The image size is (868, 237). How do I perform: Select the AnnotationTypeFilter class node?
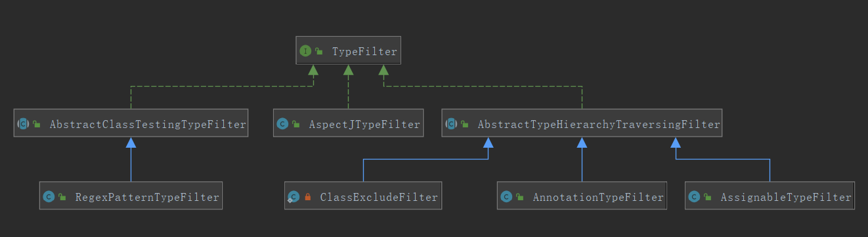click(x=582, y=196)
